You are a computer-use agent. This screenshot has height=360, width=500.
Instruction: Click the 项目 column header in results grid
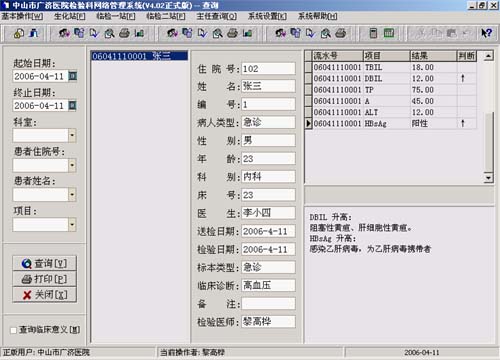click(386, 56)
